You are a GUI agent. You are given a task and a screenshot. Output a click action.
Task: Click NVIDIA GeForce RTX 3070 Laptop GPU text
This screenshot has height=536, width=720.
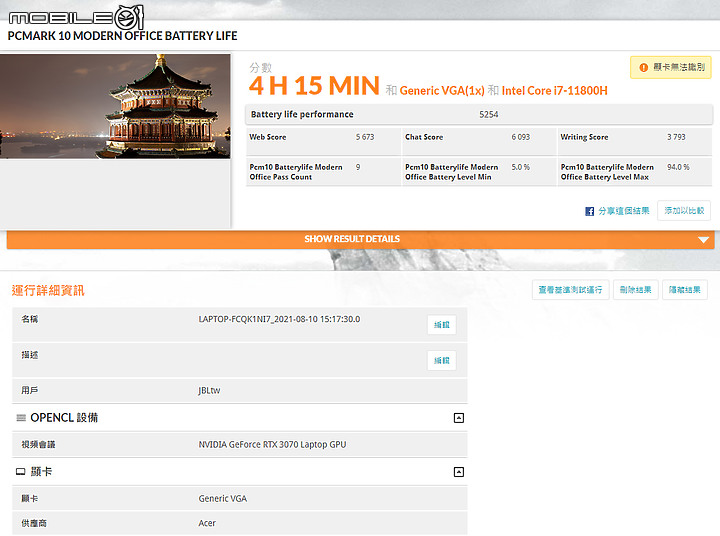pyautogui.click(x=272, y=445)
